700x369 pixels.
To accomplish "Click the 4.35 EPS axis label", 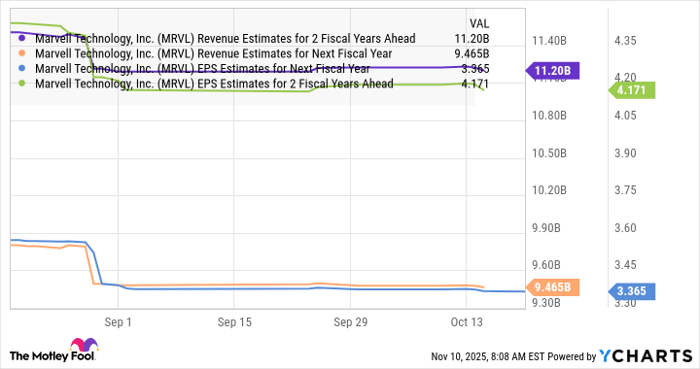I will tap(625, 41).
